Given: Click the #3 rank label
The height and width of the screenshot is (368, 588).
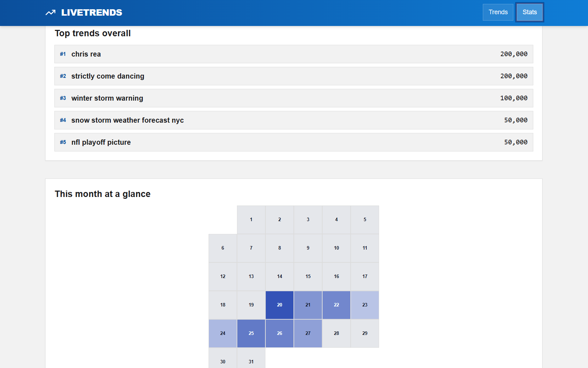Looking at the screenshot, I should coord(63,98).
